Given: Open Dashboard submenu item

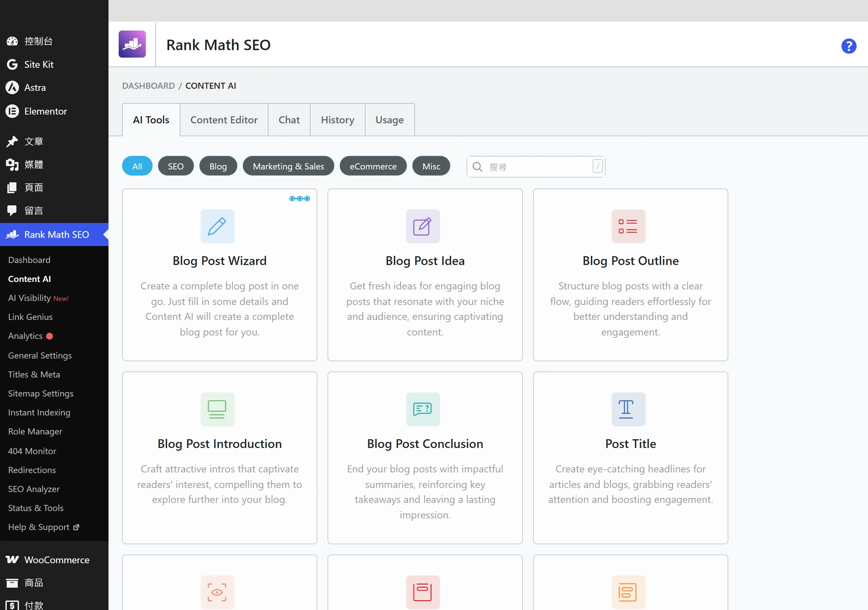Looking at the screenshot, I should click(29, 260).
